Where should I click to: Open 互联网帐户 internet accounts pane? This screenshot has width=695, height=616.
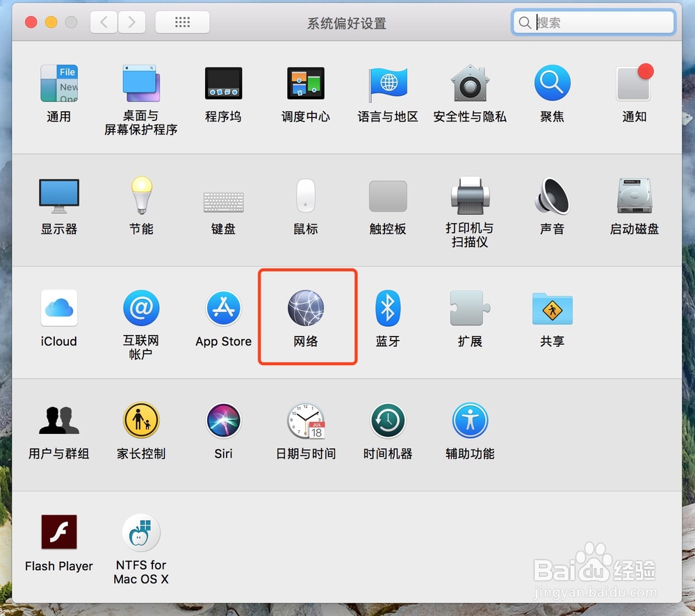[x=141, y=308]
